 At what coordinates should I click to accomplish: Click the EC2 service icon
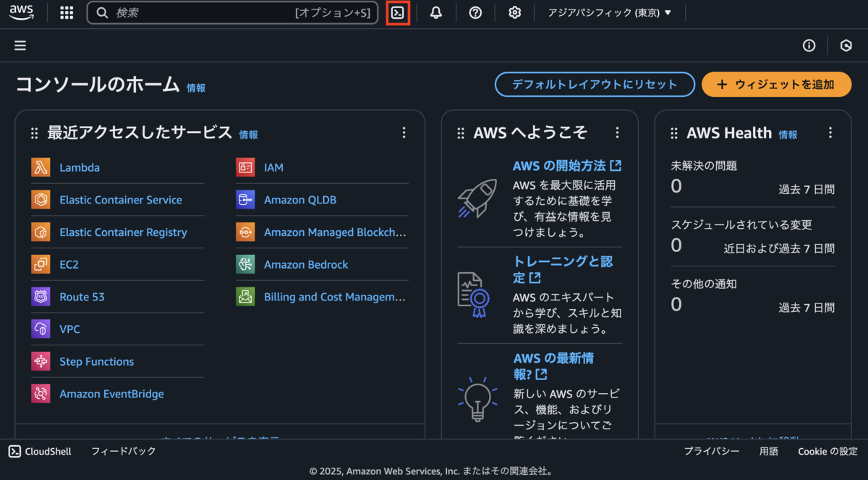(x=41, y=264)
